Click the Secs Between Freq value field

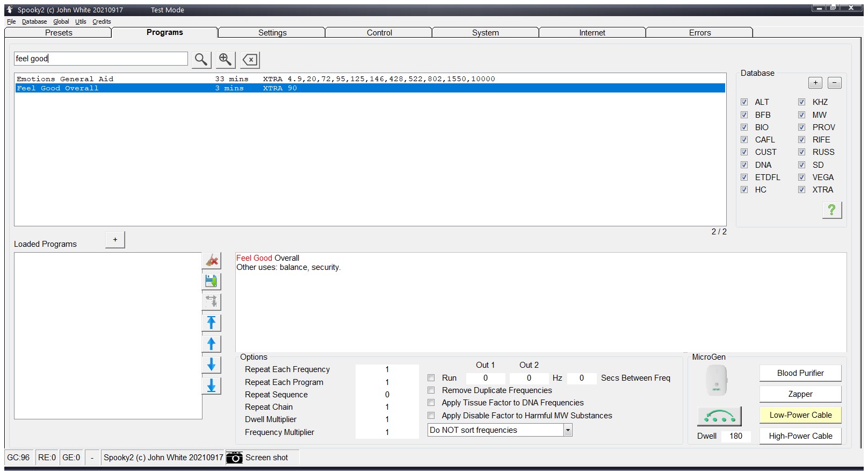(x=582, y=378)
